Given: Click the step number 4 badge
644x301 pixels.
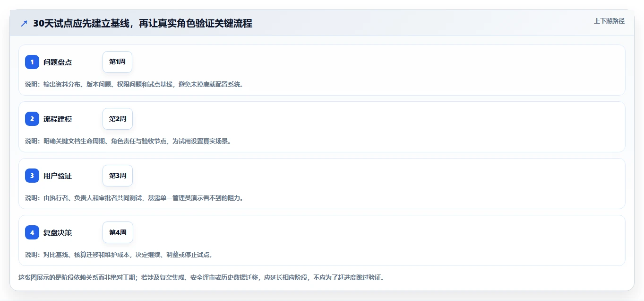Looking at the screenshot, I should 32,232.
